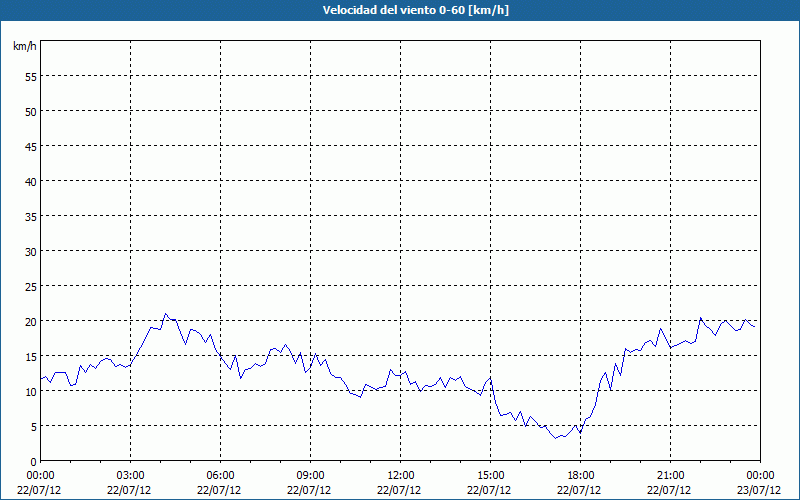The image size is (800, 500).
Task: Select the 25 value on the y-axis
Action: tap(31, 287)
